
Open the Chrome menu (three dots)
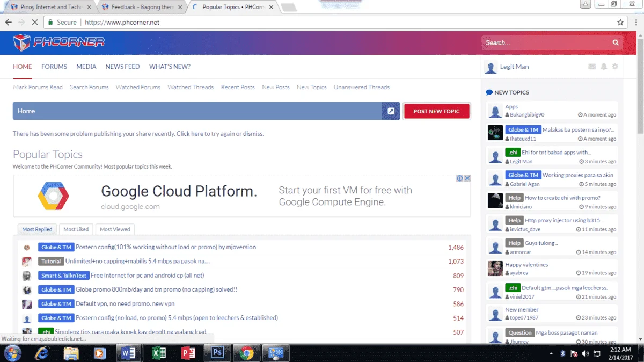click(x=635, y=23)
